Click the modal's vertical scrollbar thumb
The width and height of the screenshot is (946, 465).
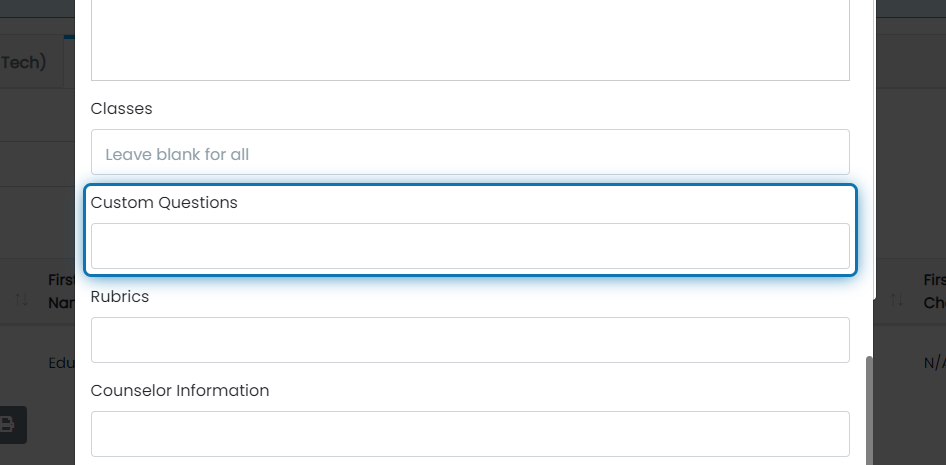pos(869,410)
